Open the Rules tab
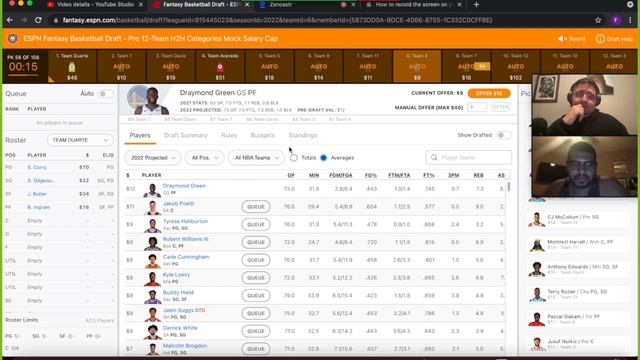This screenshot has width=640, height=360. (229, 135)
